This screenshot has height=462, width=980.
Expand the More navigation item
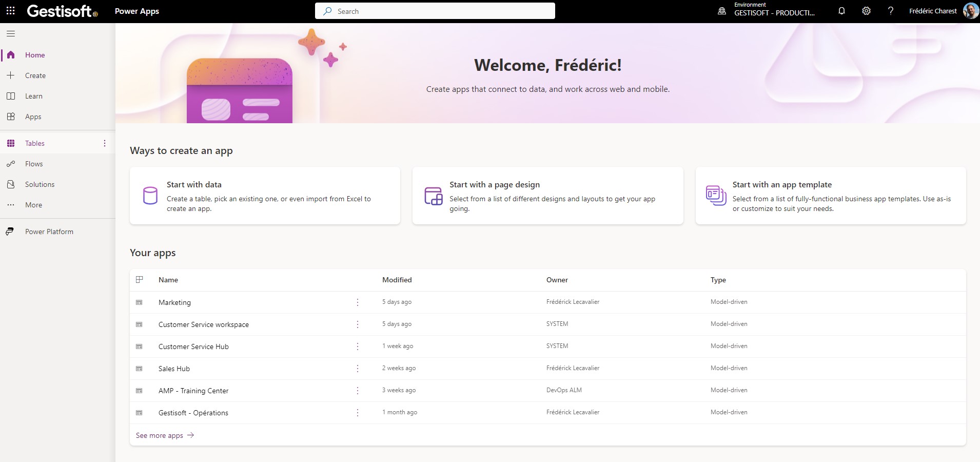pyautogui.click(x=57, y=205)
